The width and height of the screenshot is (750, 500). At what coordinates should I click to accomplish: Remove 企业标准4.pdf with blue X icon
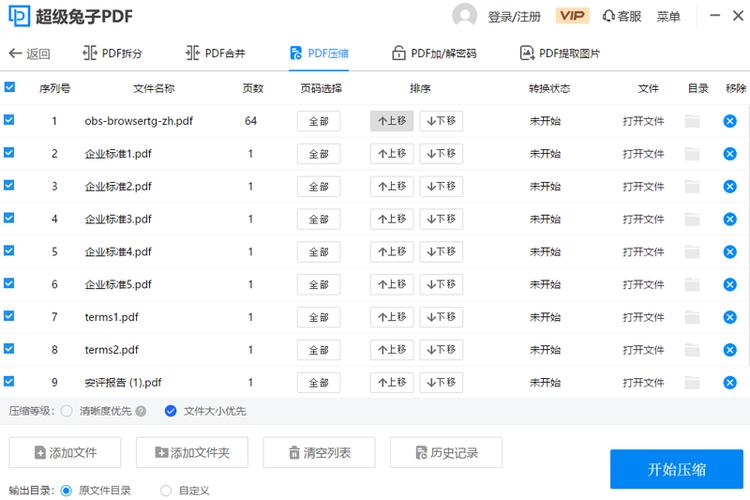pyautogui.click(x=729, y=252)
